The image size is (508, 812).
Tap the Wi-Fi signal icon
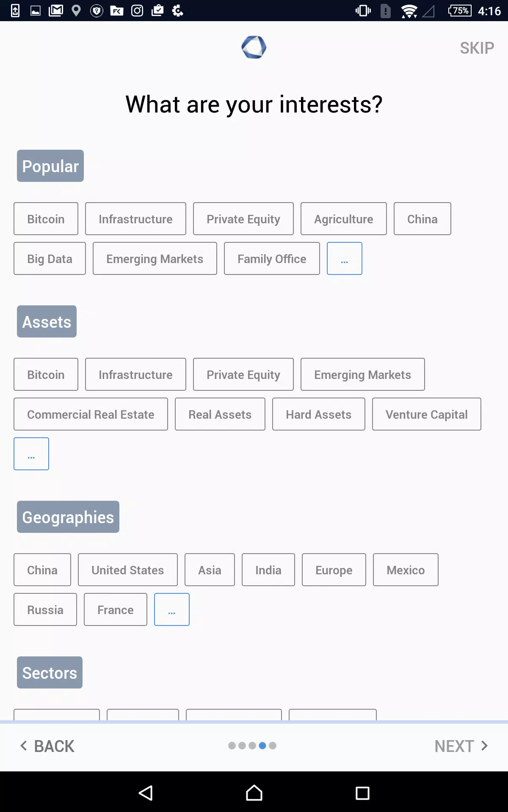pyautogui.click(x=409, y=11)
